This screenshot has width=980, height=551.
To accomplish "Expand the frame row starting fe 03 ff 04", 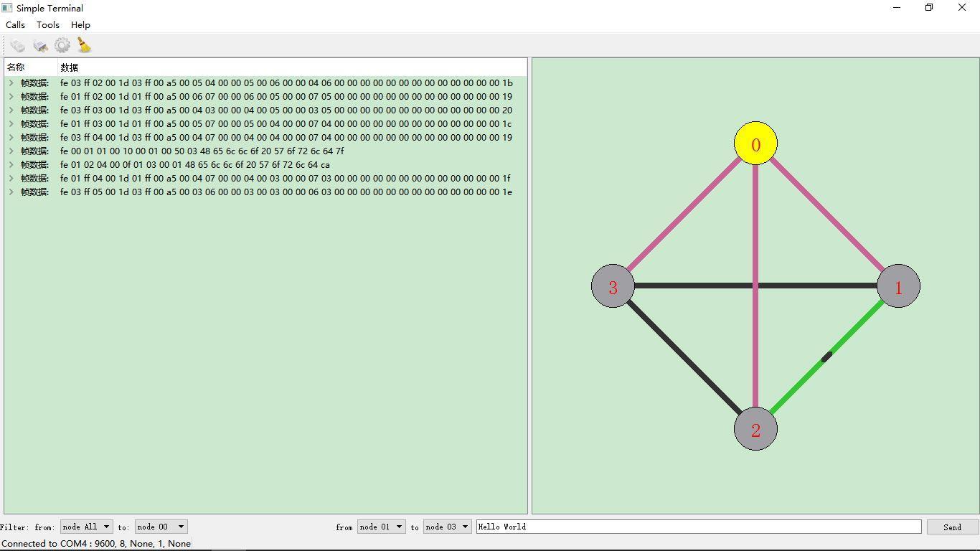I will coord(11,137).
